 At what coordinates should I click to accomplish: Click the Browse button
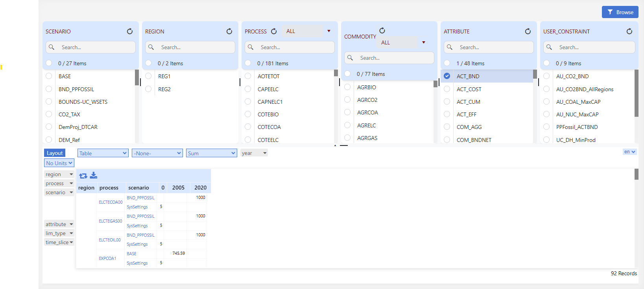[620, 12]
